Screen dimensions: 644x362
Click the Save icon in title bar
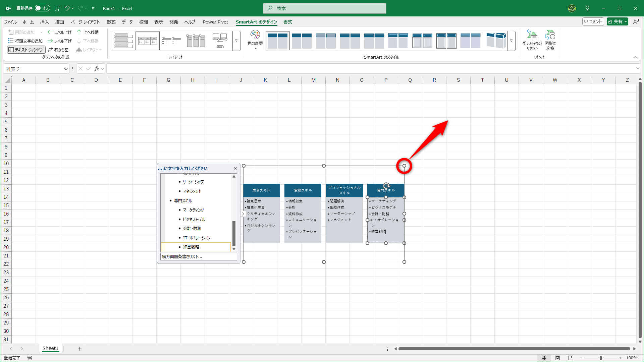pos(57,8)
